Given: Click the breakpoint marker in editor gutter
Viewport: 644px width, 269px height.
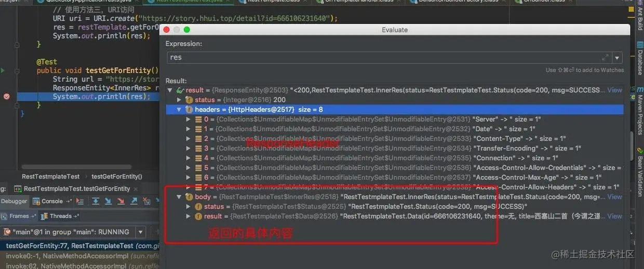Looking at the screenshot, I should click(x=6, y=97).
